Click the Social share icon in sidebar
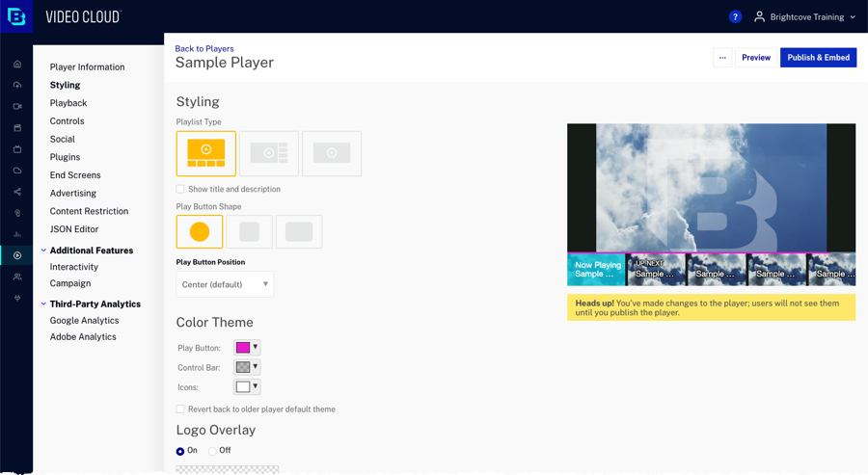 [17, 192]
